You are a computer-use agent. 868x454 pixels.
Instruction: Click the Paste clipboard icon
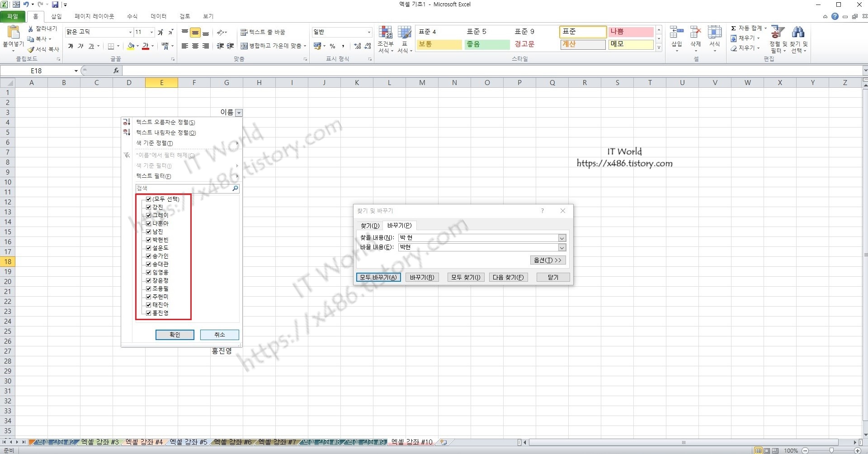click(13, 32)
